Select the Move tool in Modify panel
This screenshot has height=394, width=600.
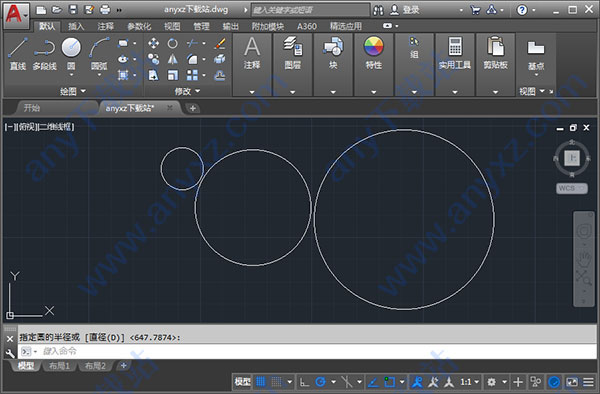153,43
